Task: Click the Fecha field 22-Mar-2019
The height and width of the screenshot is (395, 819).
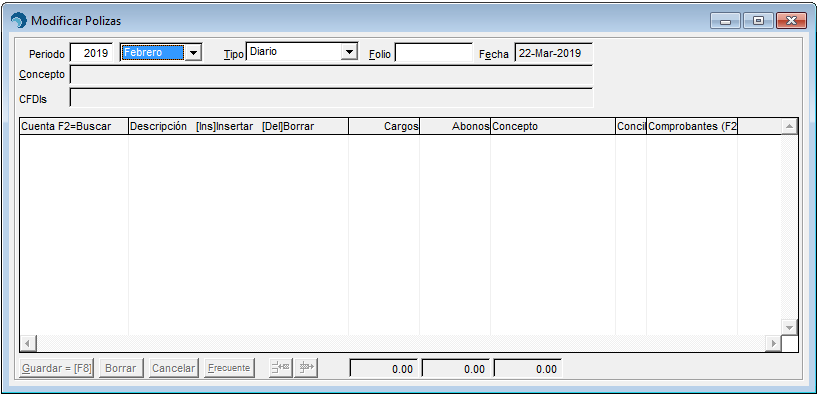Action: point(553,53)
